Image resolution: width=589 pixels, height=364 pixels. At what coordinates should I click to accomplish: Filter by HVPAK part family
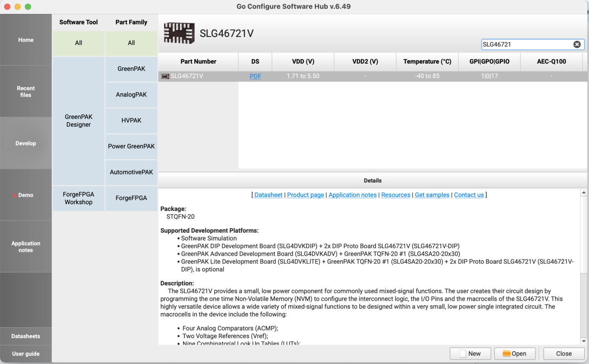tap(131, 120)
